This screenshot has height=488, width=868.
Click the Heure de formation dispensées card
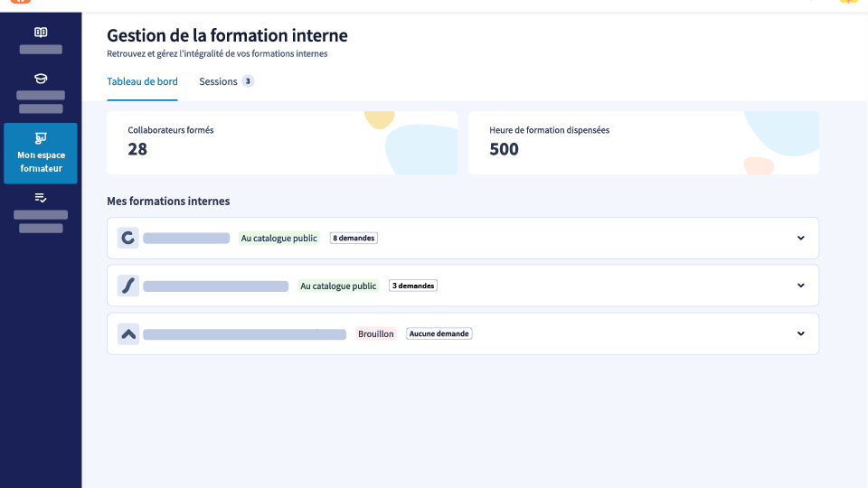(x=643, y=143)
